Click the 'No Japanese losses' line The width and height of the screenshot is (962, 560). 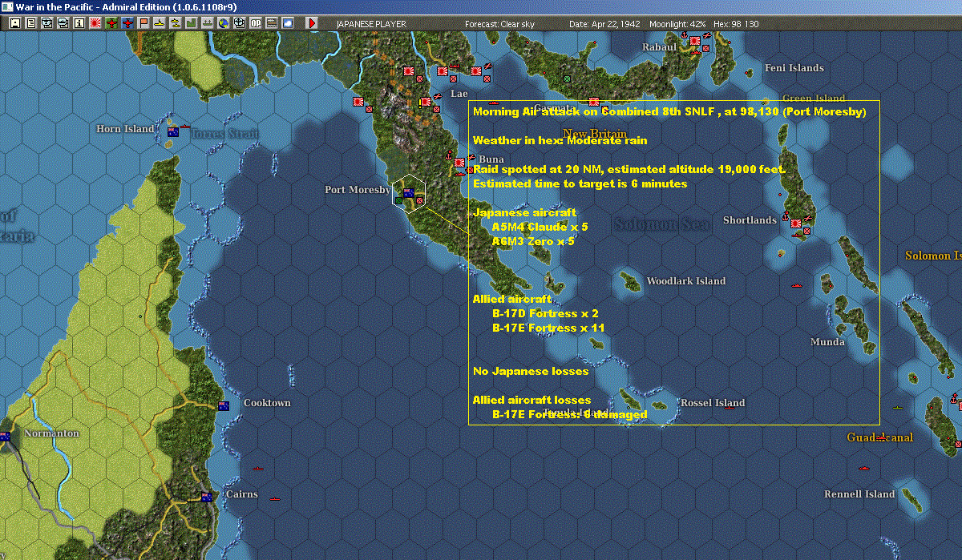click(x=531, y=371)
